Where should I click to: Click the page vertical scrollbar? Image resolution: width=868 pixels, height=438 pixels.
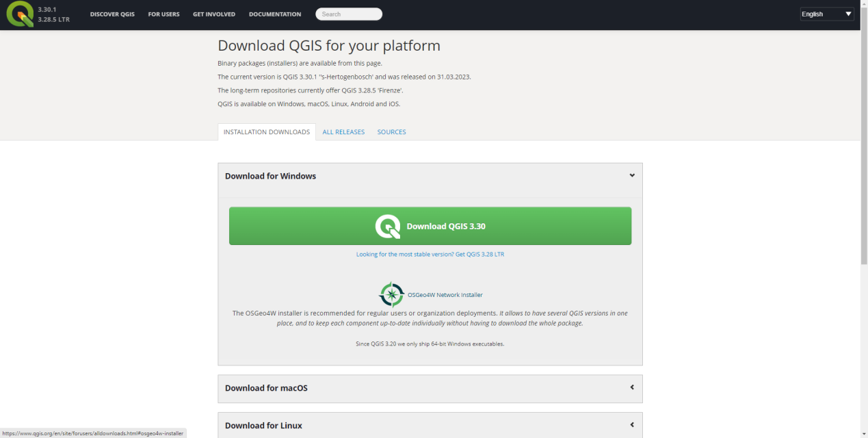(864, 205)
